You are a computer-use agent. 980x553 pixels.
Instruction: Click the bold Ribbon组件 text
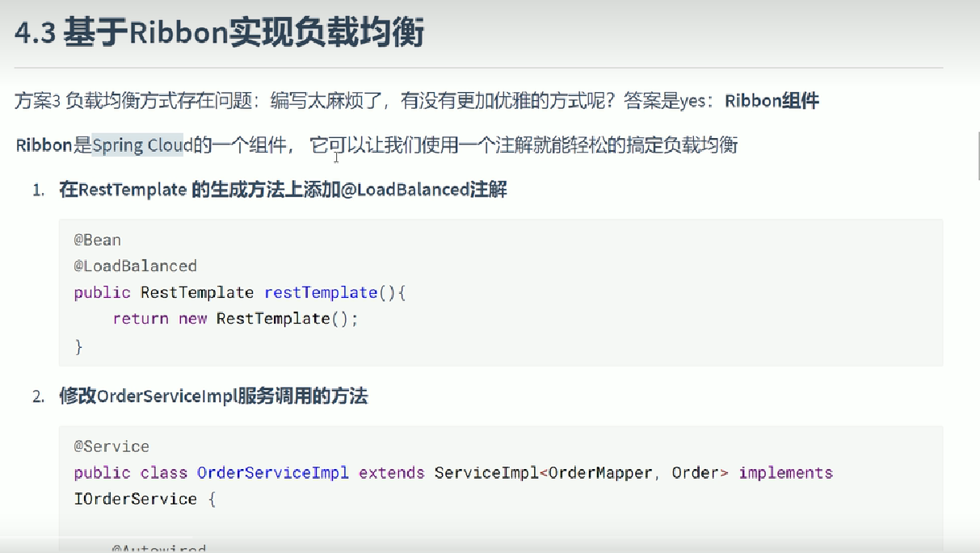(x=772, y=101)
